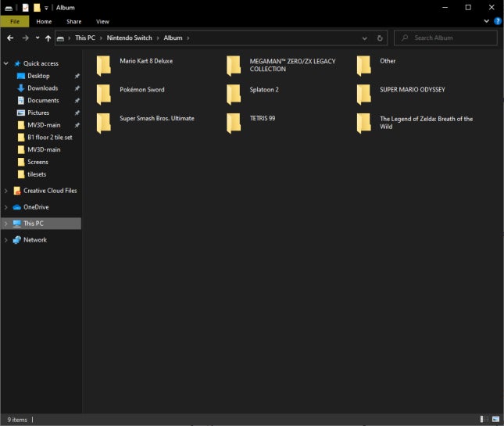Open the TETRIS 99 folder icon

click(234, 123)
